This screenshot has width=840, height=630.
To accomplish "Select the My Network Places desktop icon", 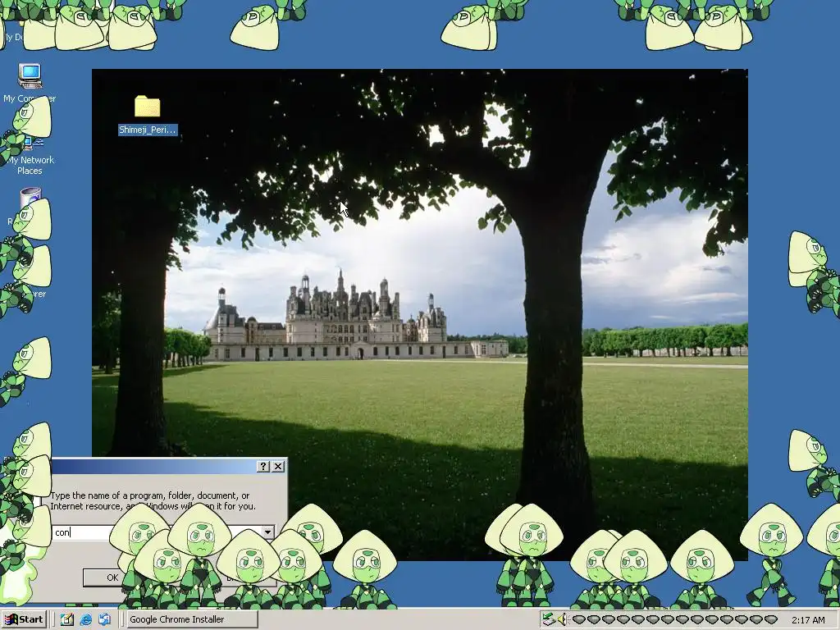I will [x=30, y=155].
